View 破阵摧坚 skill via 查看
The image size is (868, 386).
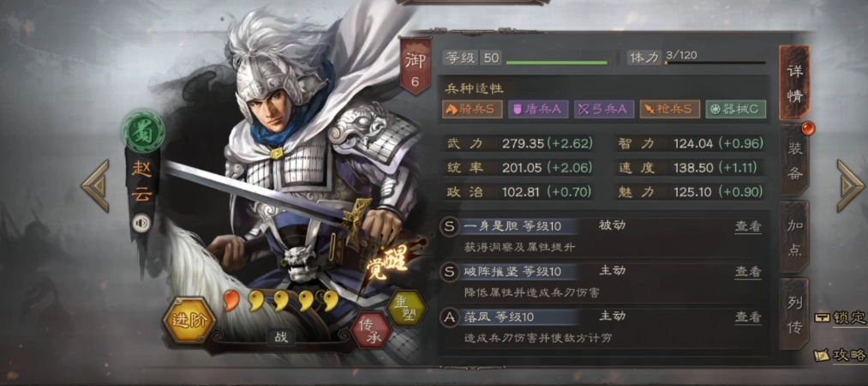[x=748, y=271]
